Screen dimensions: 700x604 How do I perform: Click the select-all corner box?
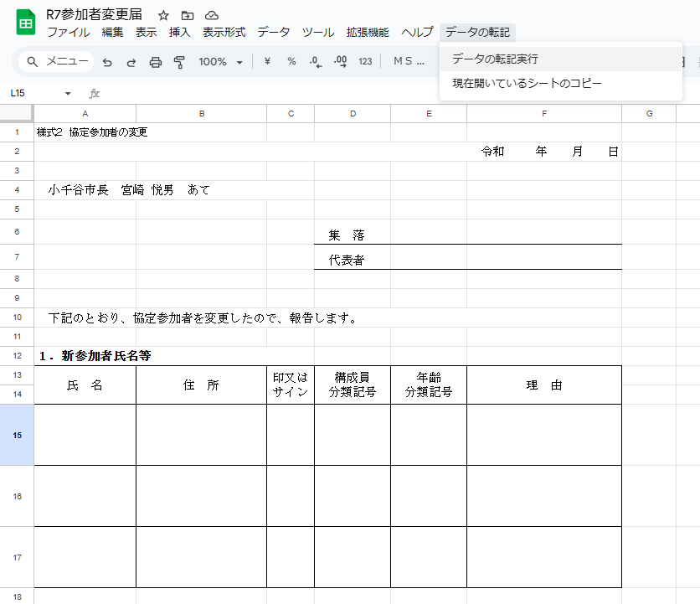click(17, 113)
